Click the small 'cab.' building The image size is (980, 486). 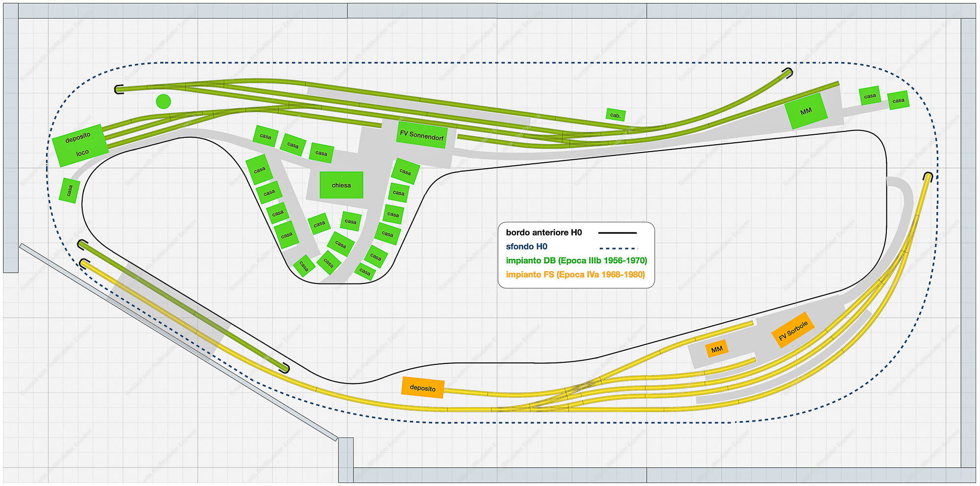[x=615, y=115]
